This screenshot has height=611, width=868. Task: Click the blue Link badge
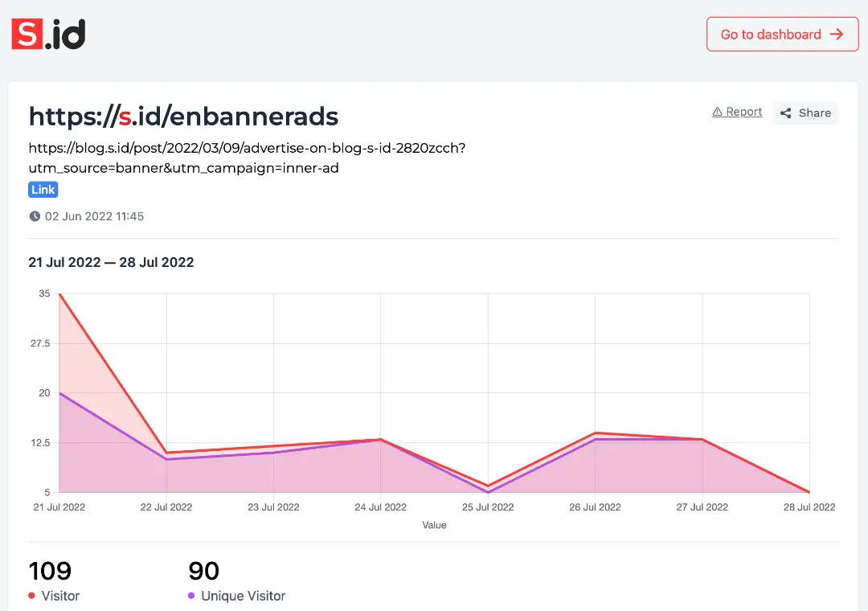point(43,190)
